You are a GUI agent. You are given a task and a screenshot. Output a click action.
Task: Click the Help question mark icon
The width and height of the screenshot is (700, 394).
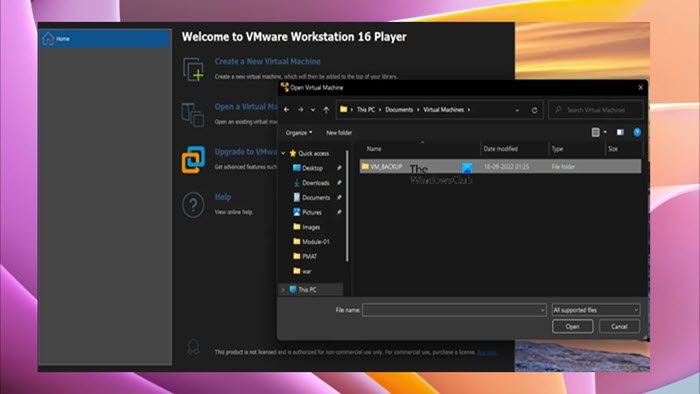(x=193, y=205)
